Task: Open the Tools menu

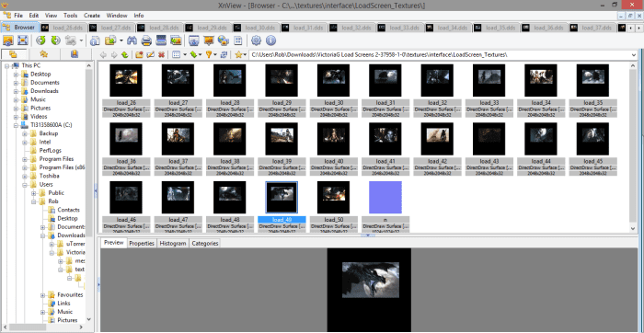Action: [70, 16]
